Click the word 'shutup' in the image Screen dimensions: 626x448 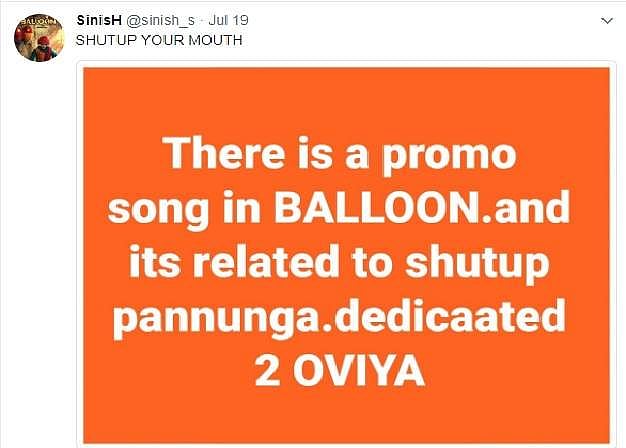[477, 264]
